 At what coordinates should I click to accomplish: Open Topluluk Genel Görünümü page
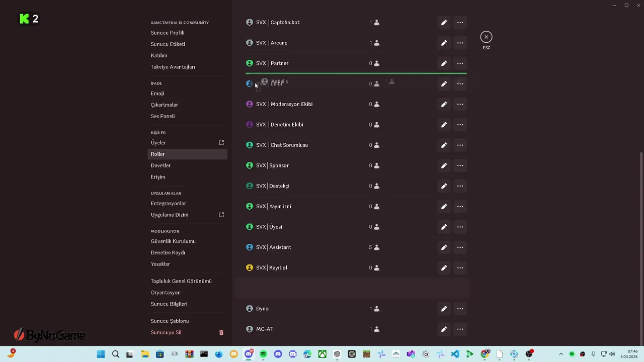[181, 281]
